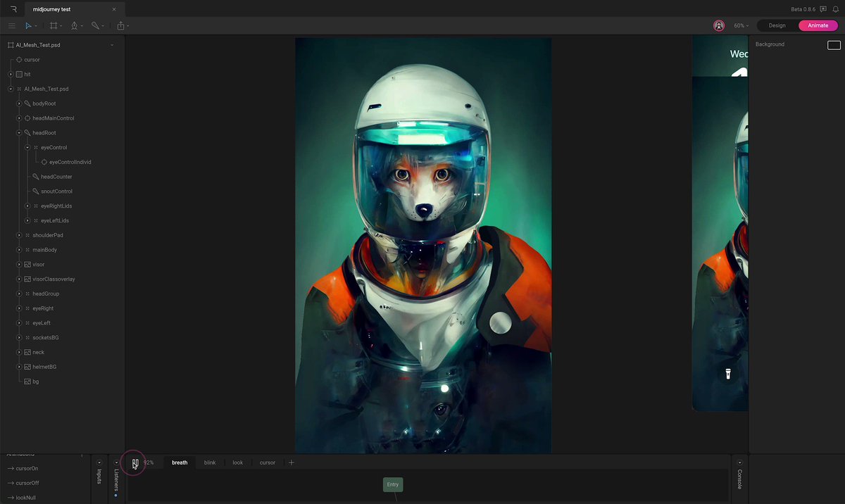Image resolution: width=845 pixels, height=504 pixels.
Task: Click the helmetBG image icon
Action: [x=27, y=367]
